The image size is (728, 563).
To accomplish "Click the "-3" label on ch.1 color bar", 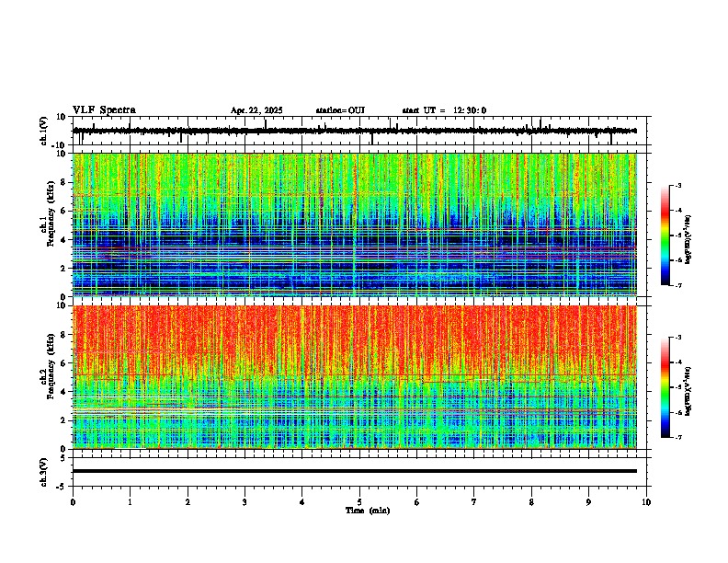I will [x=678, y=186].
